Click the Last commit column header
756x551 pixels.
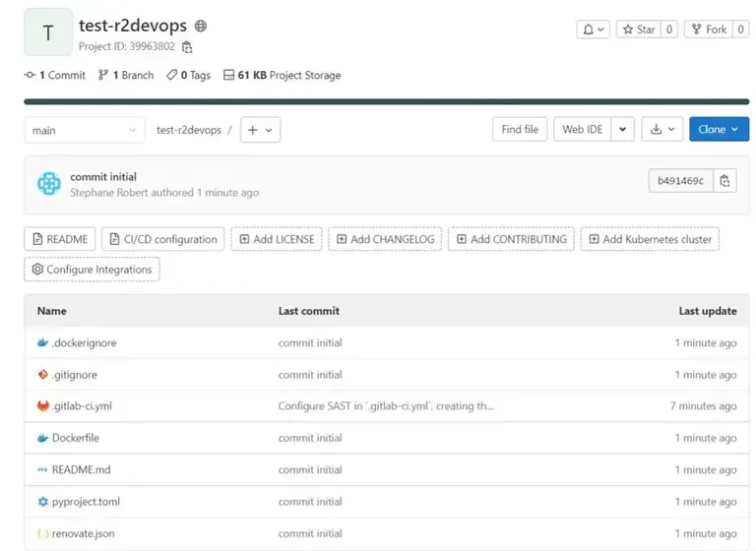(x=309, y=311)
